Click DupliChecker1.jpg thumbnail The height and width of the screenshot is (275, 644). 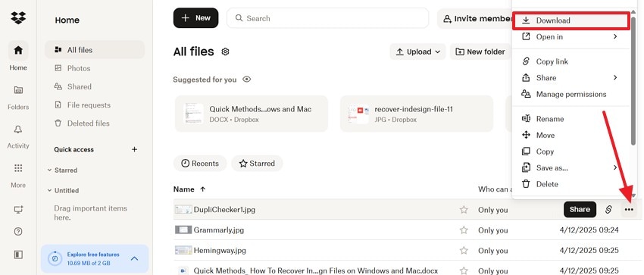click(183, 210)
